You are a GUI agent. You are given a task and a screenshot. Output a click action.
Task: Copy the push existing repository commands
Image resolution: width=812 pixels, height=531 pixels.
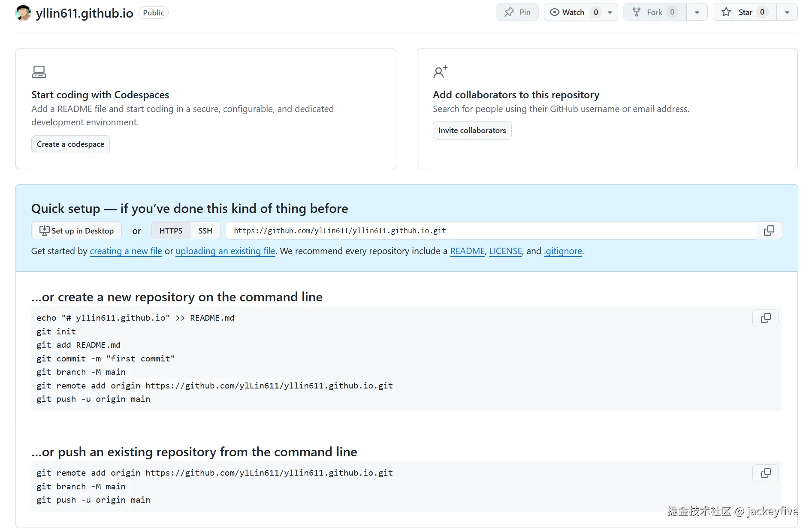765,473
